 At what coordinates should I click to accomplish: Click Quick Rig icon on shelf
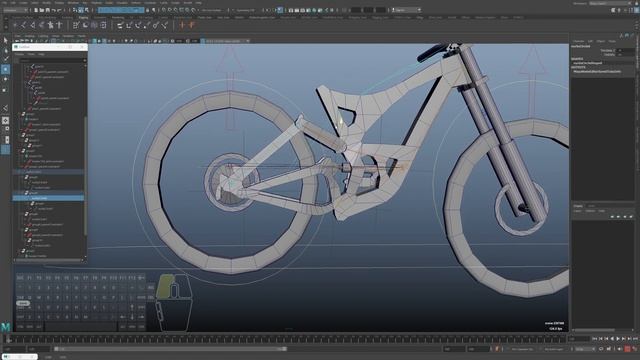(x=51, y=25)
